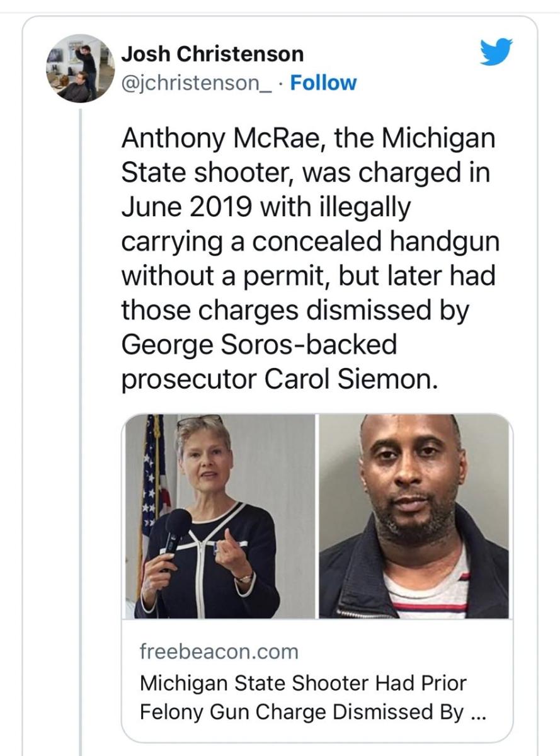
Task: Click 'Felony Gun Charge Dismissed By' line
Action: 302,712
